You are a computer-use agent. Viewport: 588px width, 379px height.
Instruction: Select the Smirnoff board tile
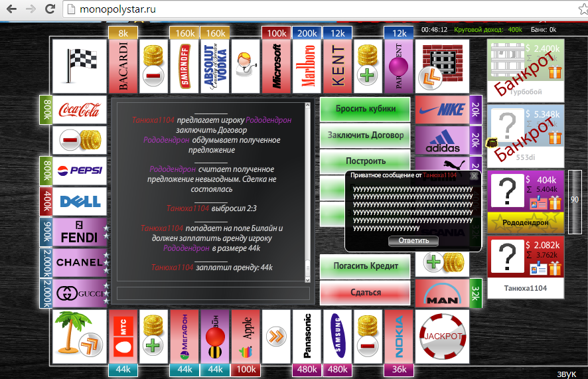tap(185, 66)
